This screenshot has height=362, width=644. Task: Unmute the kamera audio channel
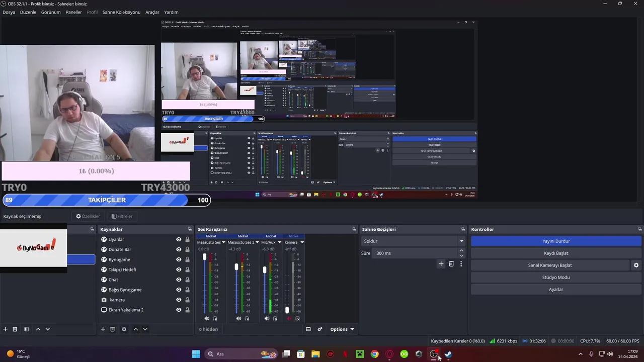pyautogui.click(x=289, y=318)
